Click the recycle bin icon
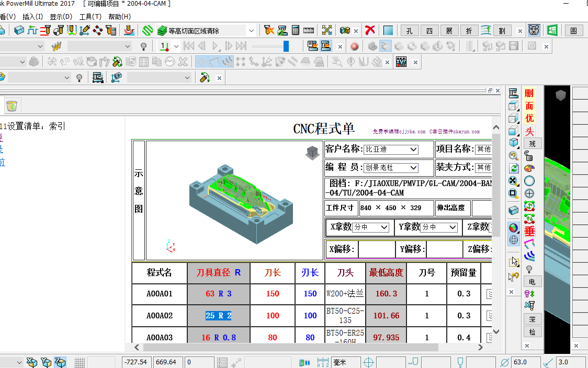Screen dimensions: 588x368 12,106
